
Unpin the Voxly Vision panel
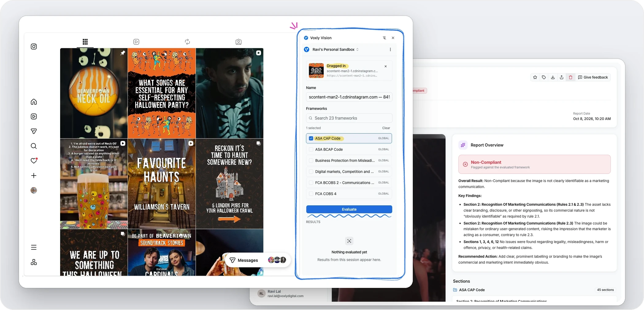384,38
